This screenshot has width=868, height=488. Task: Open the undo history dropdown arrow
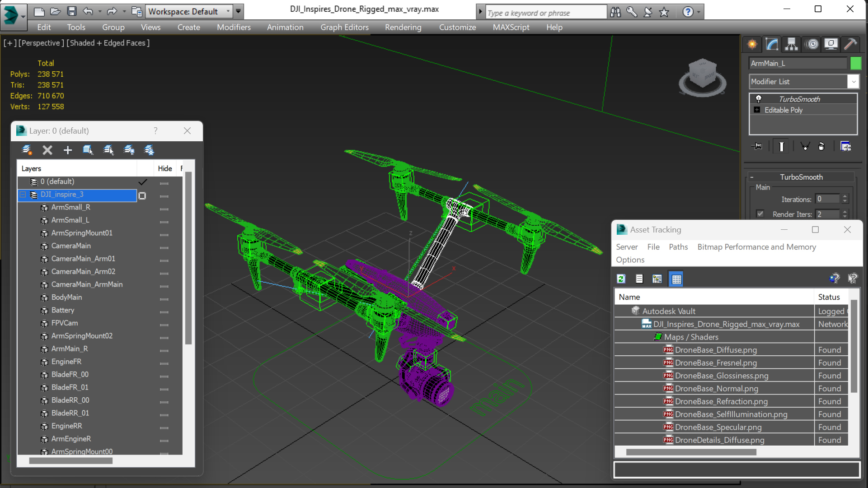tap(99, 11)
